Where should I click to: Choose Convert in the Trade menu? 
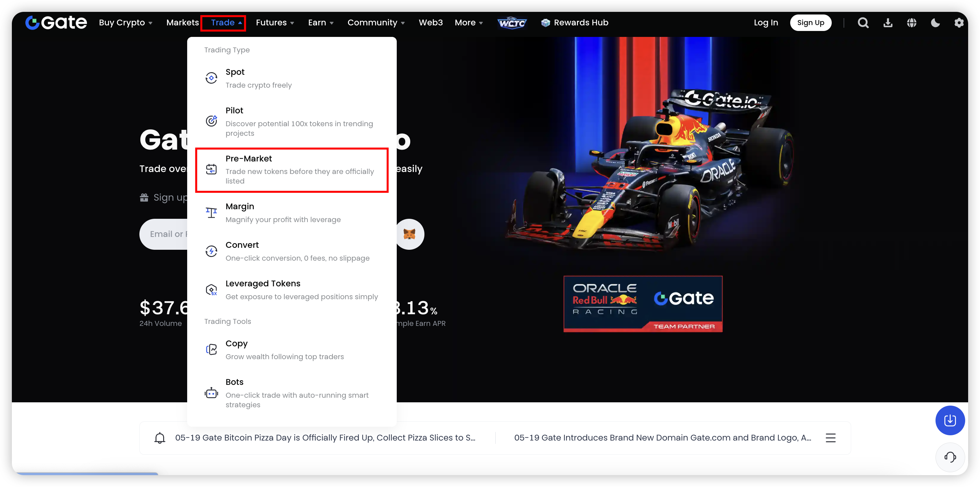pyautogui.click(x=297, y=251)
